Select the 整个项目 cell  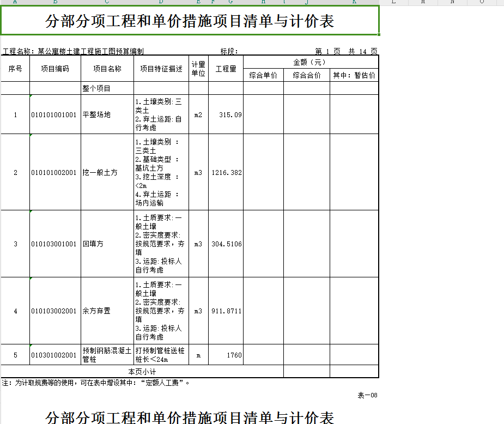(x=107, y=88)
